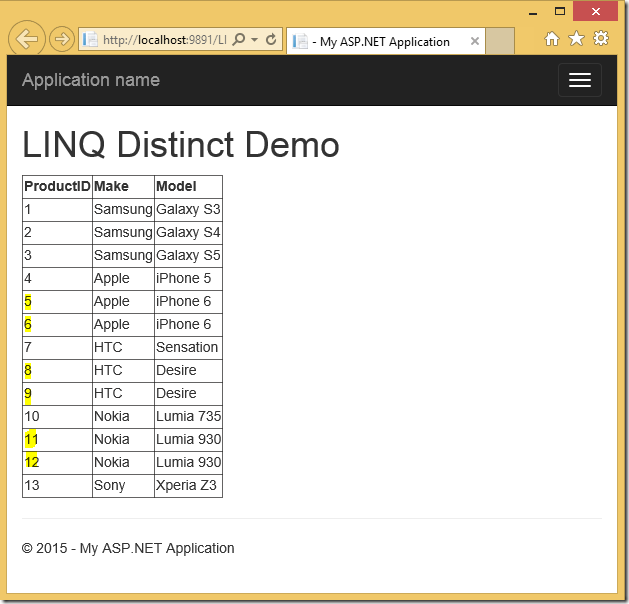
Task: Click the HTC cell in row 7
Action: pyautogui.click(x=123, y=347)
